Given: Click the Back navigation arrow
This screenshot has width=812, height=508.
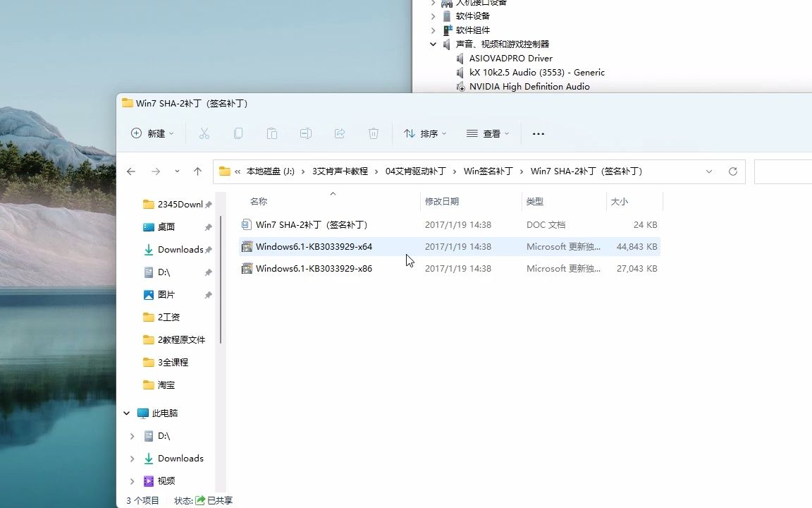Looking at the screenshot, I should [131, 171].
